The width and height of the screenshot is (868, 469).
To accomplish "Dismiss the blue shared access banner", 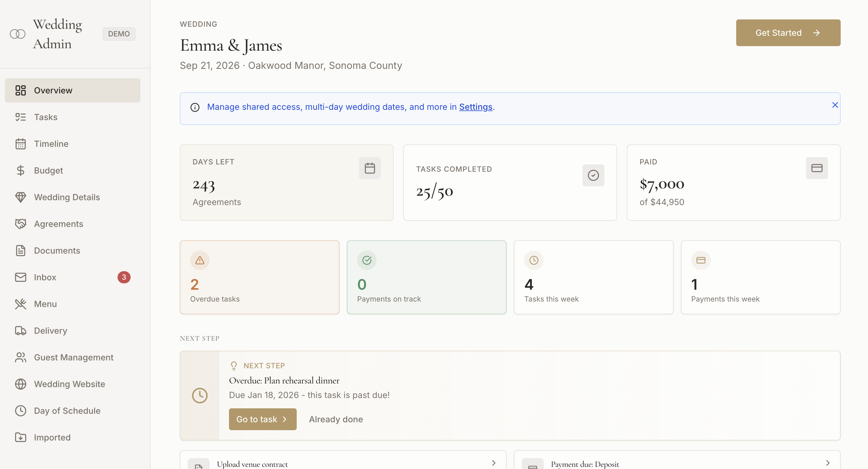I will 835,105.
